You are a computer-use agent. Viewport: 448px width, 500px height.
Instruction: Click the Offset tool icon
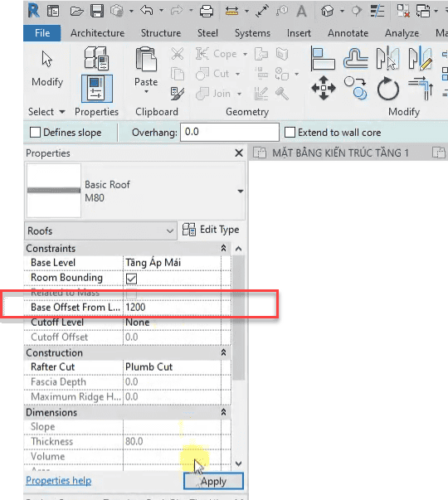click(355, 58)
